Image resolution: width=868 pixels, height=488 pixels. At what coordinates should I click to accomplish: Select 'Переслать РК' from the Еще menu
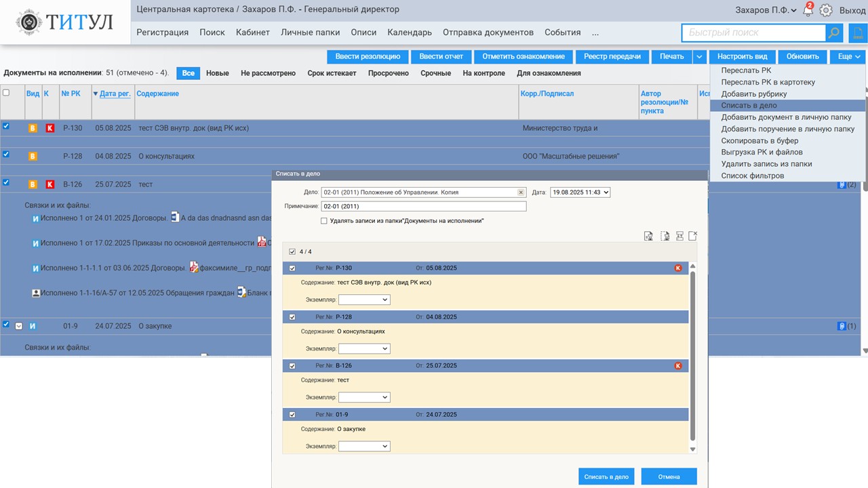tap(746, 70)
